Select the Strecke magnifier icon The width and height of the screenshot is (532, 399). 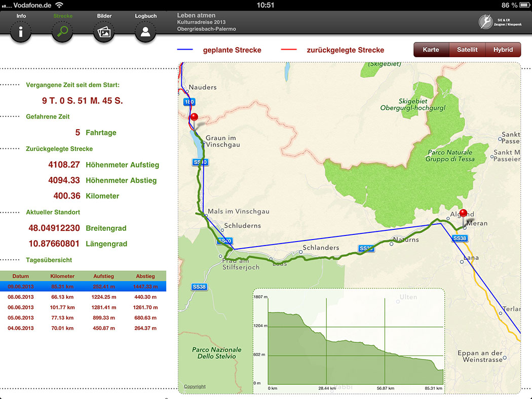[x=62, y=32]
